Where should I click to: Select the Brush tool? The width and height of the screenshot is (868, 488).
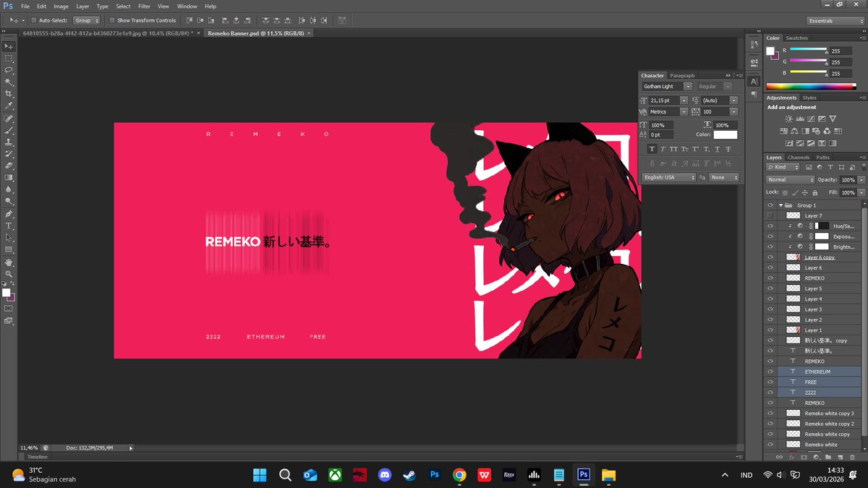pos(9,130)
